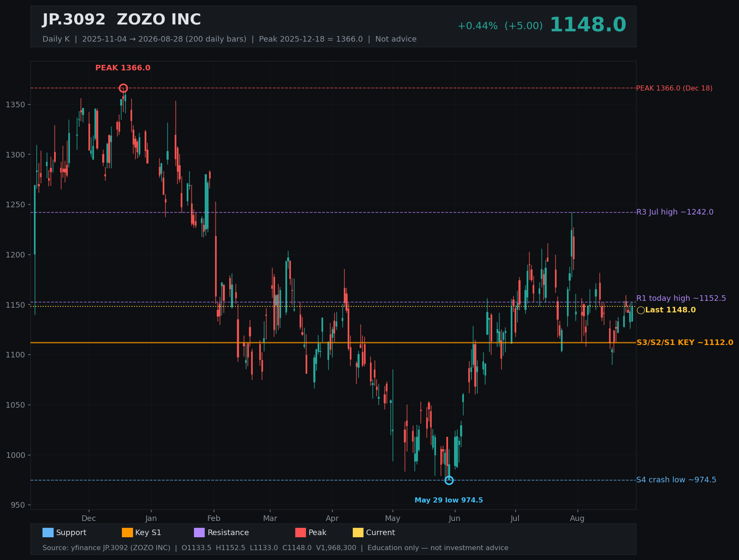The height and width of the screenshot is (560, 739).
Task: Click the Resistance legend label
Action: coord(228,533)
